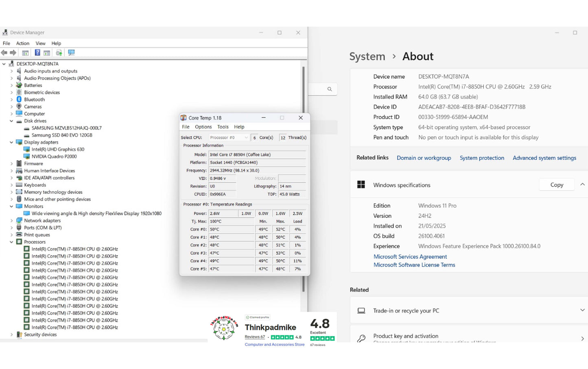The height and width of the screenshot is (369, 588).
Task: Click the blue Help question-mark toolbar icon
Action: [x=37, y=53]
